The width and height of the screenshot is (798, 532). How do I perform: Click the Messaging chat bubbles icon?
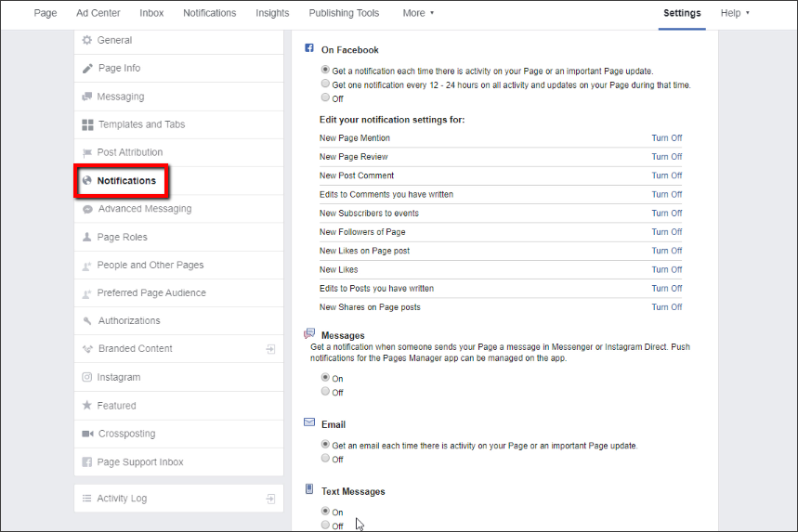[x=87, y=97]
